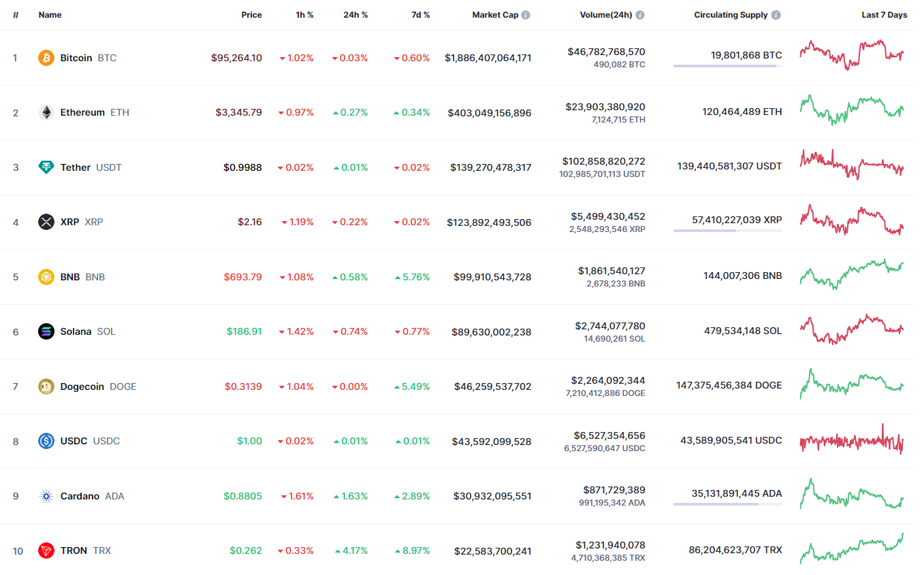Sort by 7d % column header
Viewport: 924px width, 575px height.
(x=420, y=15)
